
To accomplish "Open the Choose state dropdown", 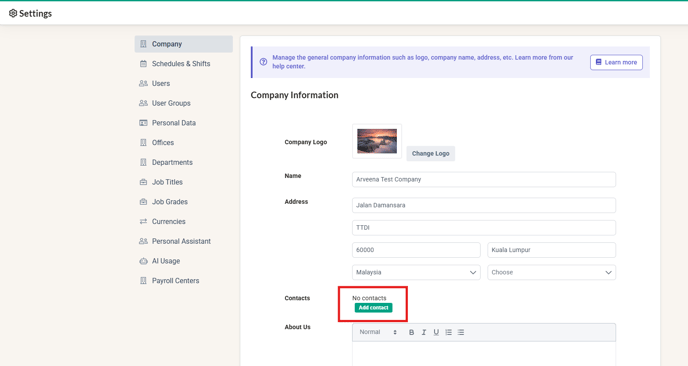I will coord(552,272).
